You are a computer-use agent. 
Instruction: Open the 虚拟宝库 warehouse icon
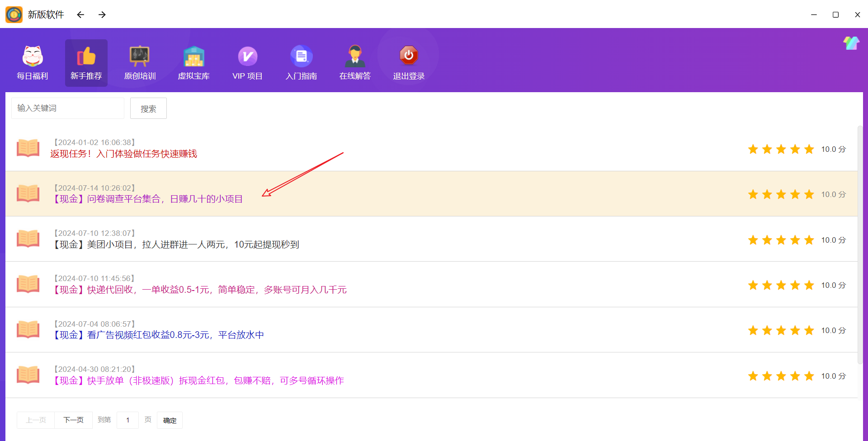tap(193, 56)
